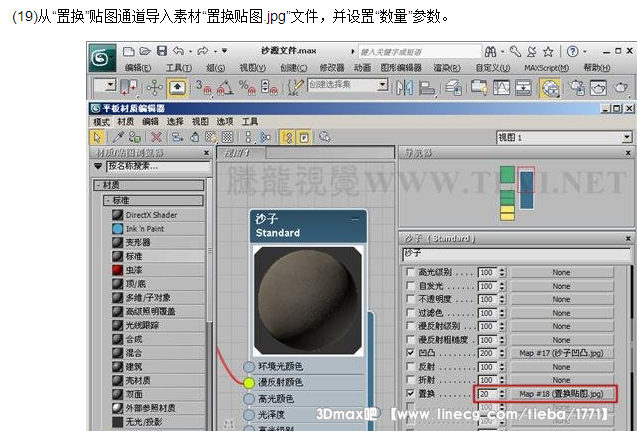Open the 视图 1 view dropdown

point(627,137)
